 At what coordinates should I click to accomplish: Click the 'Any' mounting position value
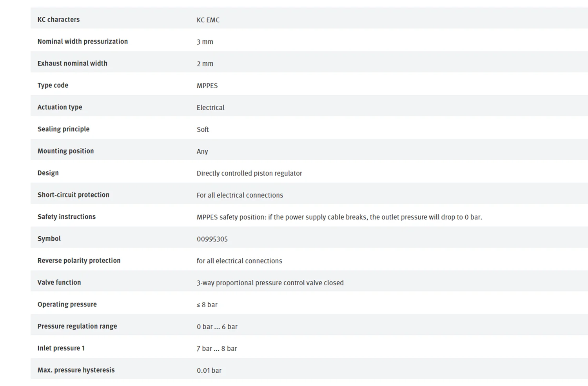[202, 152]
